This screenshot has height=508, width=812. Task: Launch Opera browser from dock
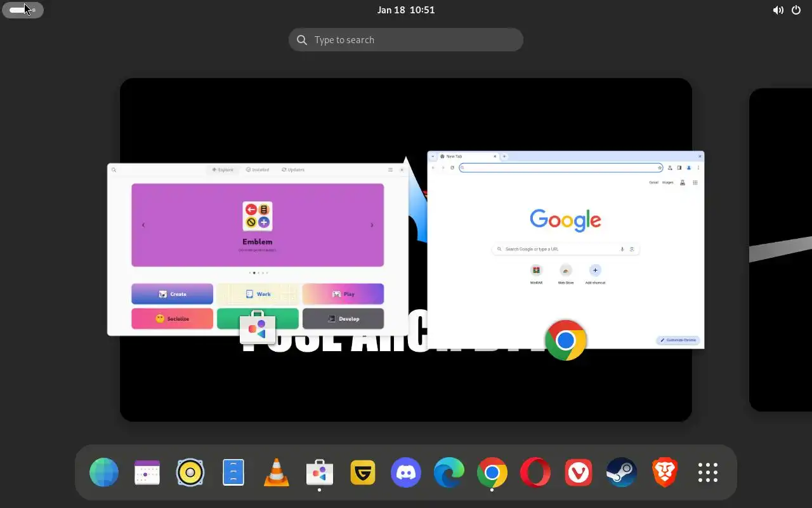(535, 472)
